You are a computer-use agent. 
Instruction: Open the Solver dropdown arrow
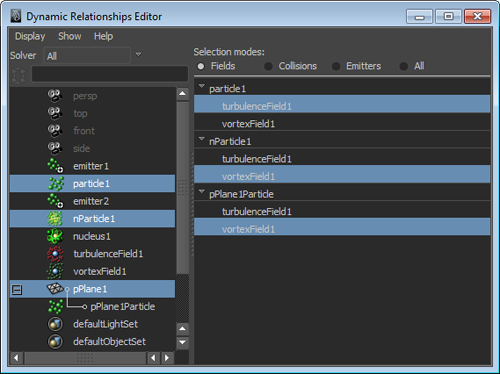(x=138, y=54)
